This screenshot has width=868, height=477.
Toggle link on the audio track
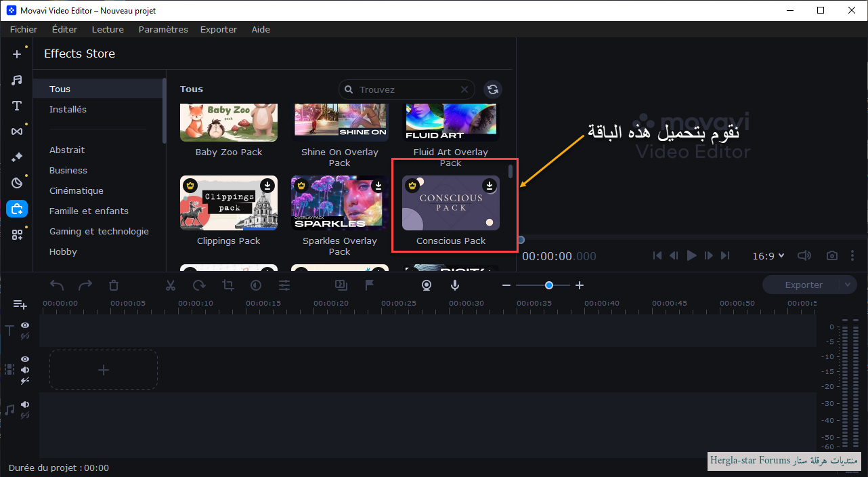(x=25, y=415)
